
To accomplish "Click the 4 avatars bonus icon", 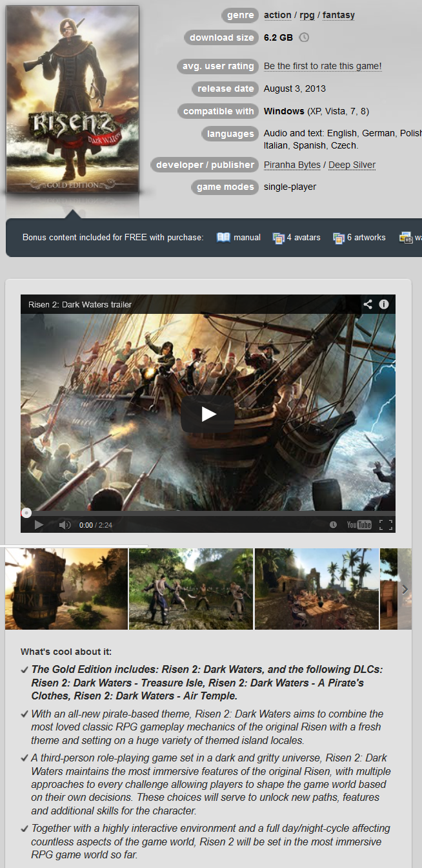I will [279, 238].
